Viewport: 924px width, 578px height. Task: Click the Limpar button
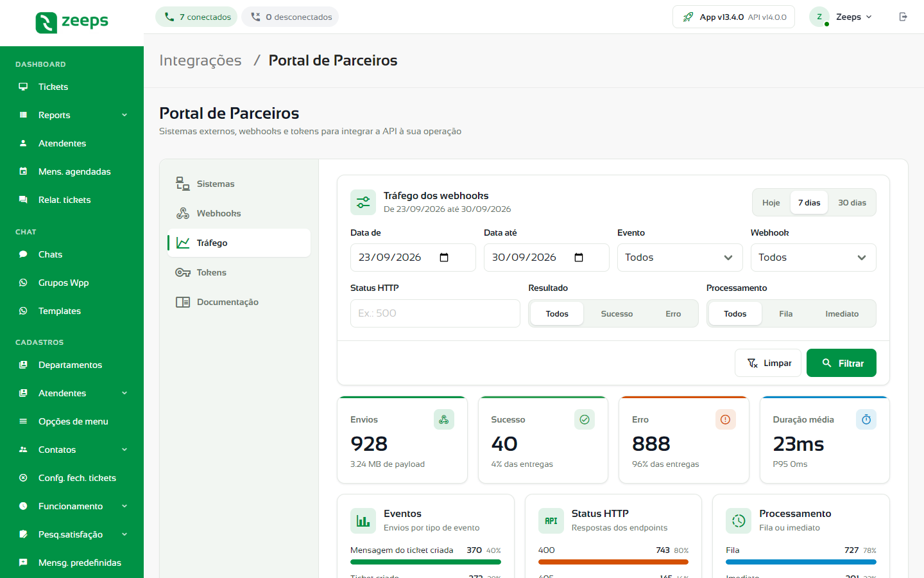point(768,363)
